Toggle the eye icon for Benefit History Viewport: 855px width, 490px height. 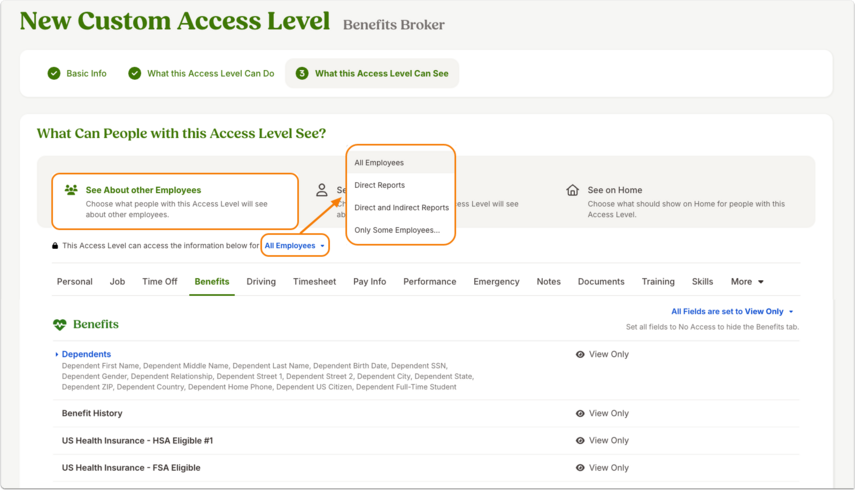coord(580,414)
